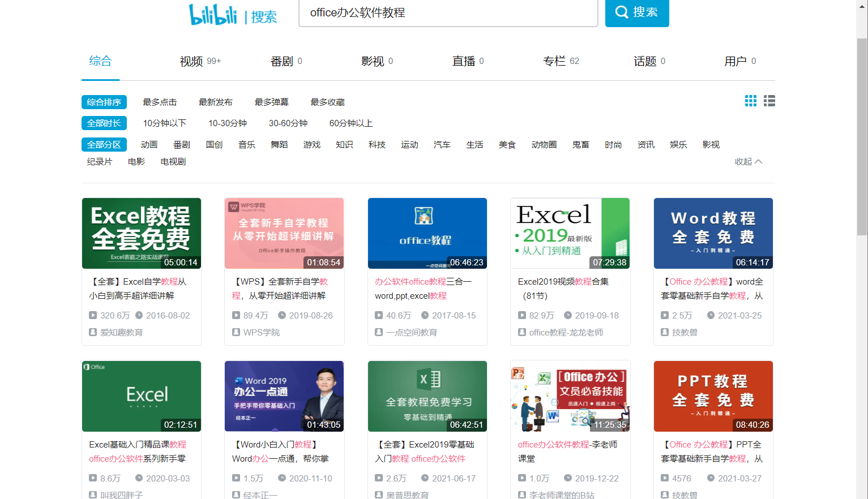Click the 搜索 search button
The image size is (868, 499).
pos(637,12)
